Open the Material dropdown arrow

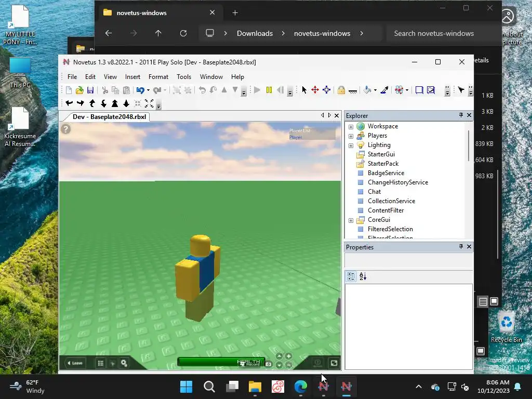point(407,90)
